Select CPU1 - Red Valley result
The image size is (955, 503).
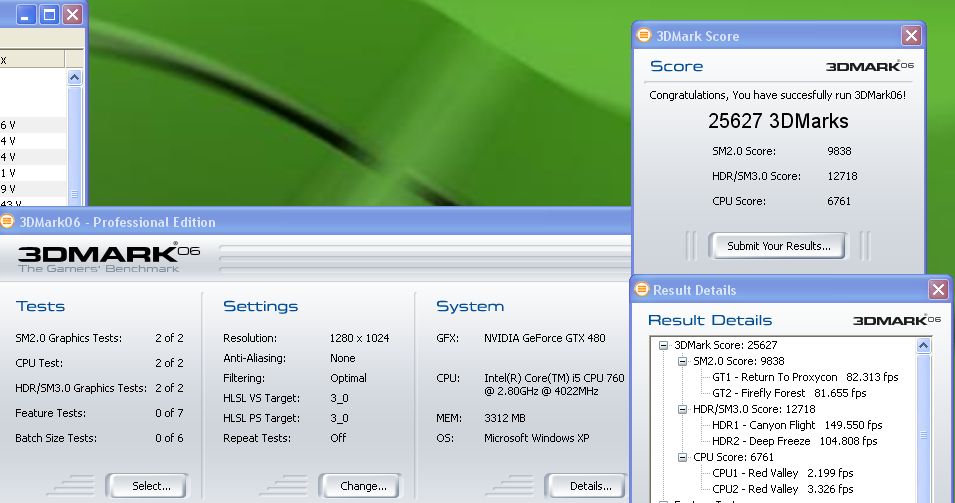pyautogui.click(x=755, y=473)
